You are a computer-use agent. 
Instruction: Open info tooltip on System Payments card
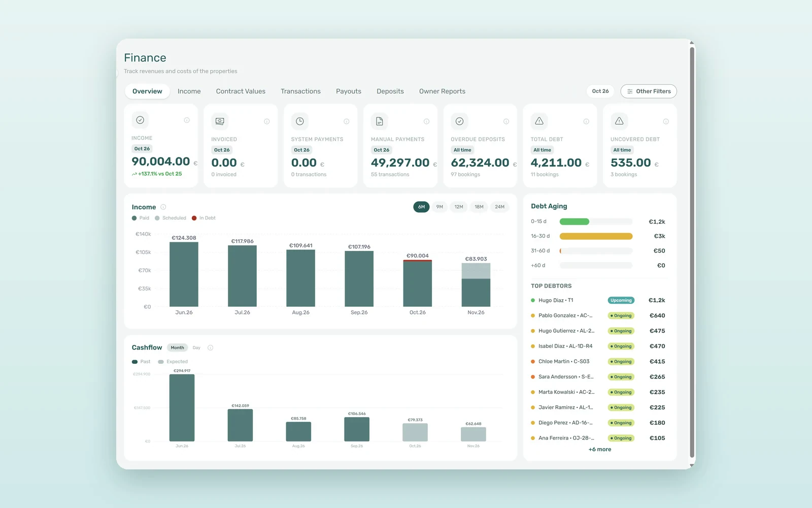(x=347, y=121)
